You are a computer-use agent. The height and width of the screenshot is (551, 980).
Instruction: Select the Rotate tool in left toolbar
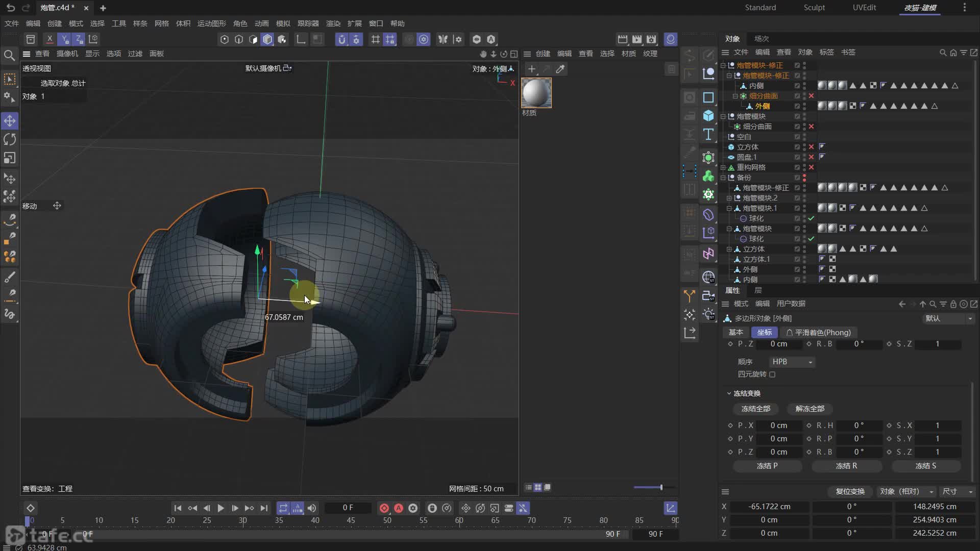tap(10, 139)
